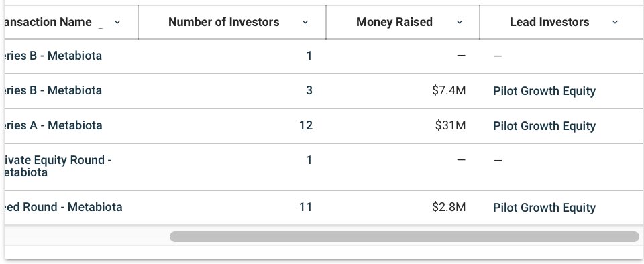Select the $31M money raised cell
This screenshot has width=644, height=264.
[450, 125]
